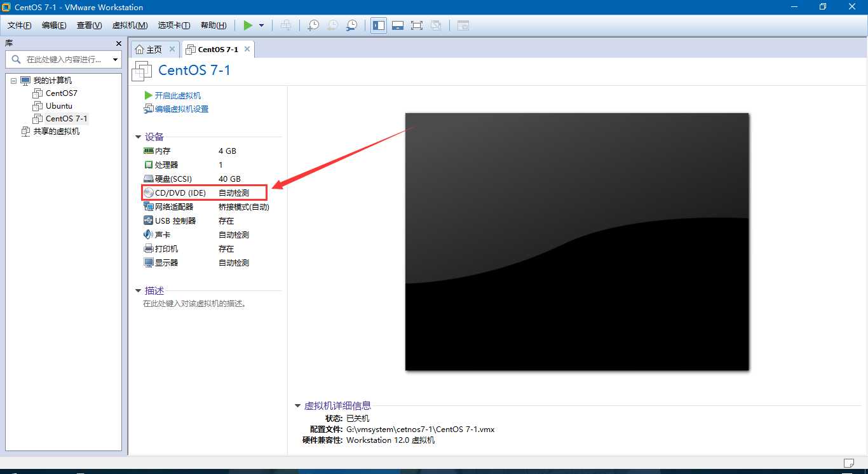
Task: Collapse the 虚拟机详细信息 section
Action: coord(297,405)
